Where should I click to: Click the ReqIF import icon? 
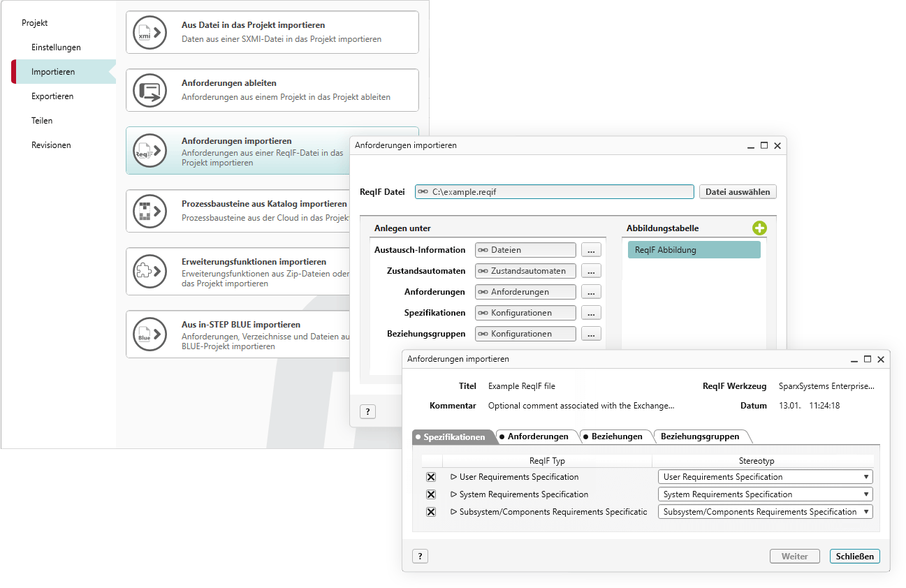coord(150,150)
